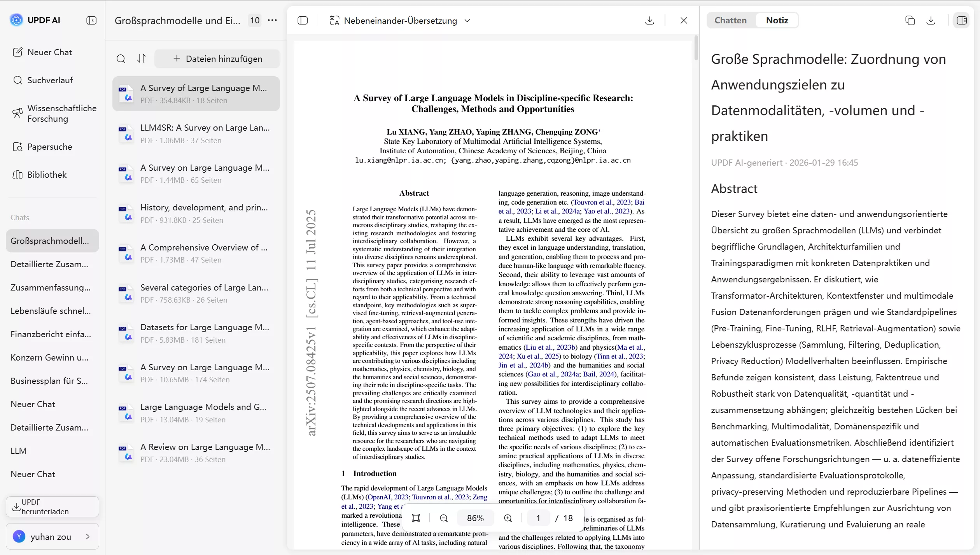Fit the page to the window

[x=416, y=518]
